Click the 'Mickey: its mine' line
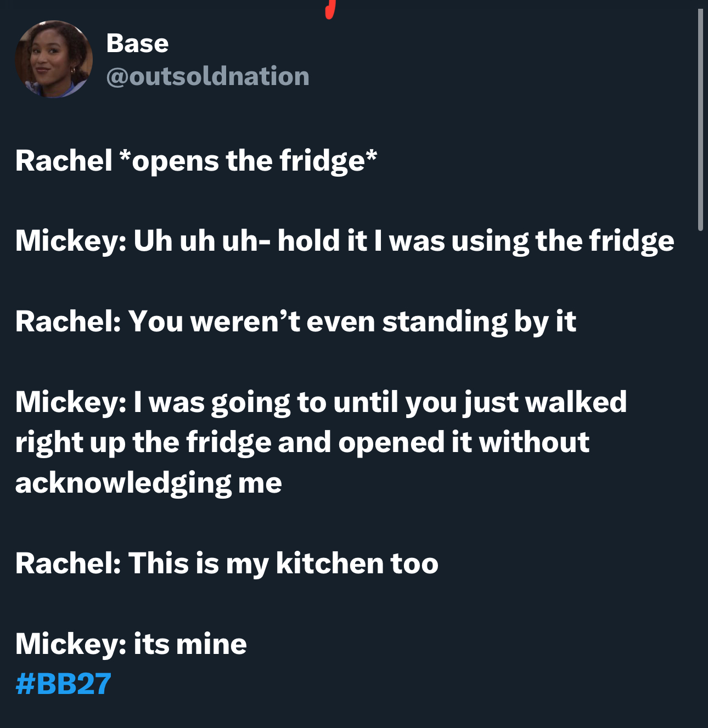This screenshot has height=728, width=708. coord(131,644)
